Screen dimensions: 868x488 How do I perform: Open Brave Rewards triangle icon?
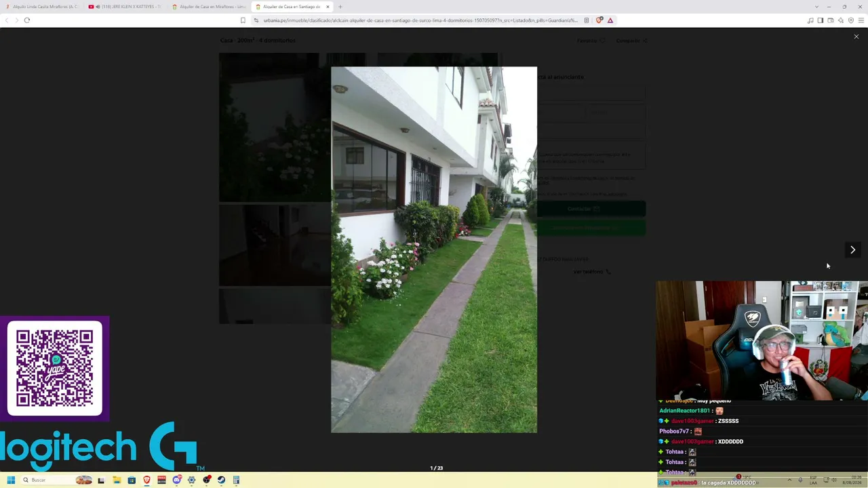click(x=610, y=20)
